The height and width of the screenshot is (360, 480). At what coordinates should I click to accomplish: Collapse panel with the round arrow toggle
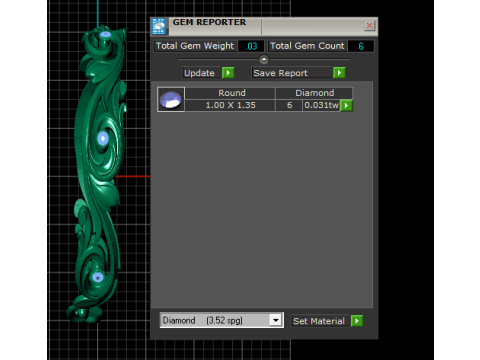pos(264,60)
